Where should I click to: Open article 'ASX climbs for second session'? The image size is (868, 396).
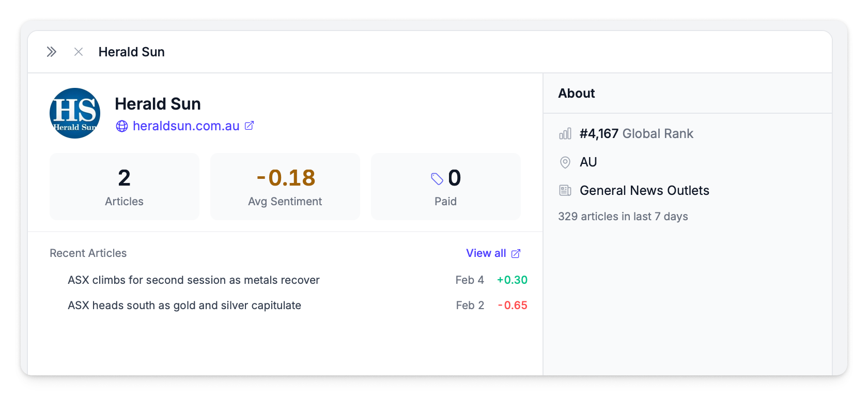194,280
